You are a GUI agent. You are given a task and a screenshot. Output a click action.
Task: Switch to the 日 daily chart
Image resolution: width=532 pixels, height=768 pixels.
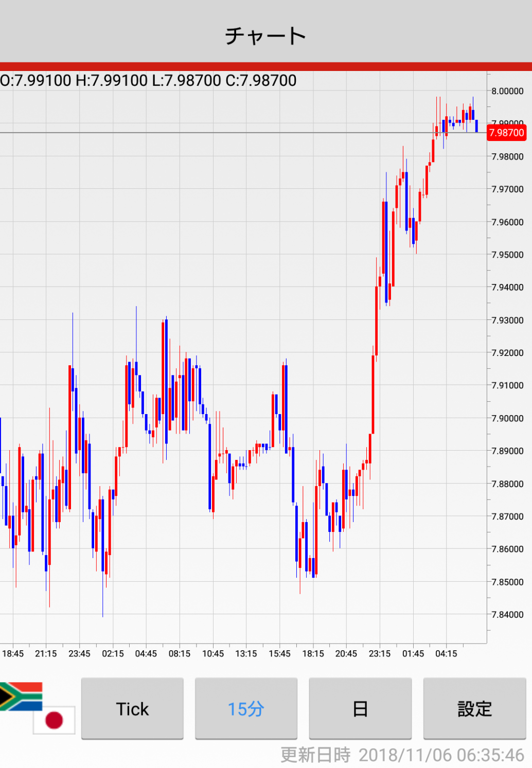360,709
